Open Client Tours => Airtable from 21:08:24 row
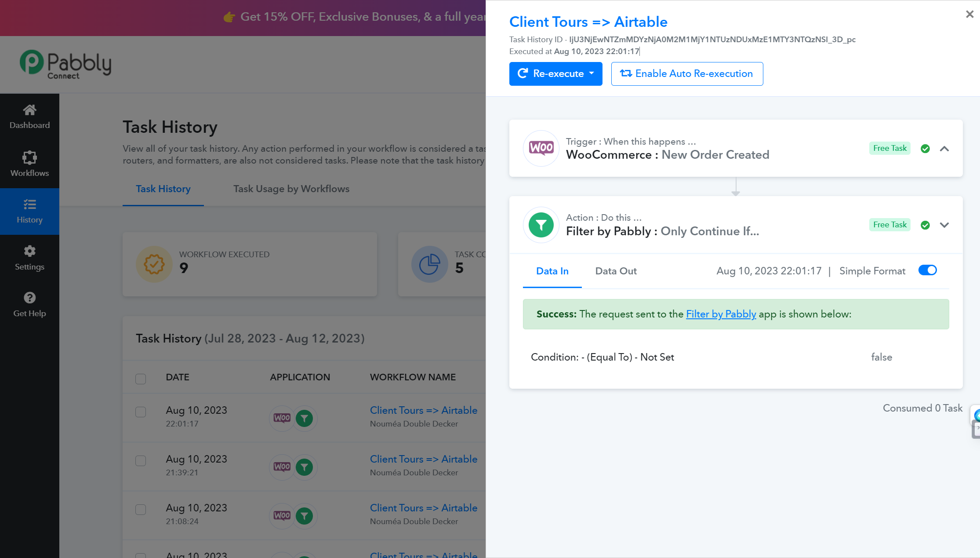 [x=424, y=508]
